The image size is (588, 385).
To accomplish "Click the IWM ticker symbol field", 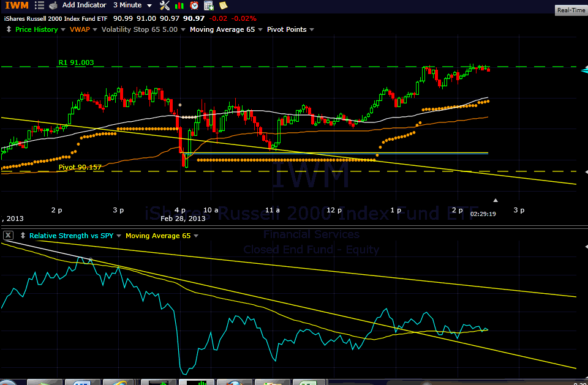I will (x=17, y=6).
